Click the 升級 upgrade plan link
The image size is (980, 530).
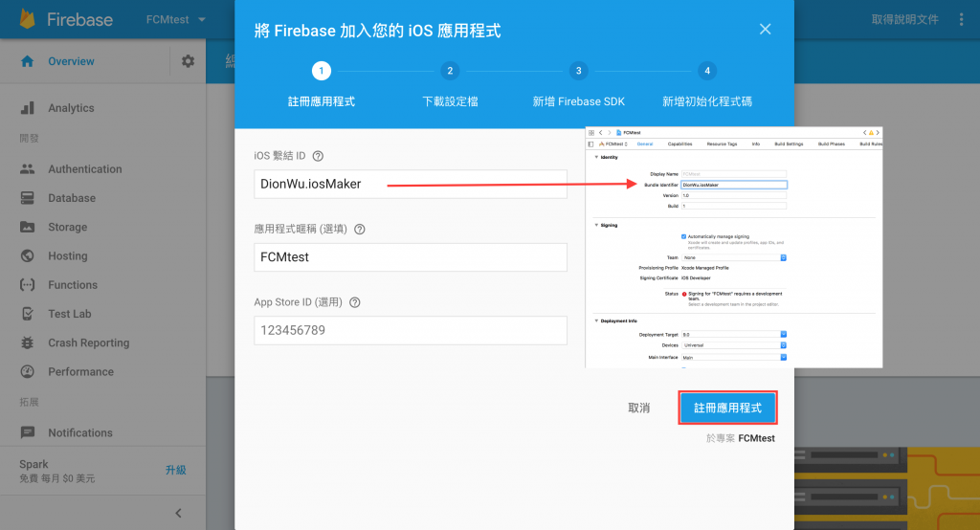(x=176, y=470)
